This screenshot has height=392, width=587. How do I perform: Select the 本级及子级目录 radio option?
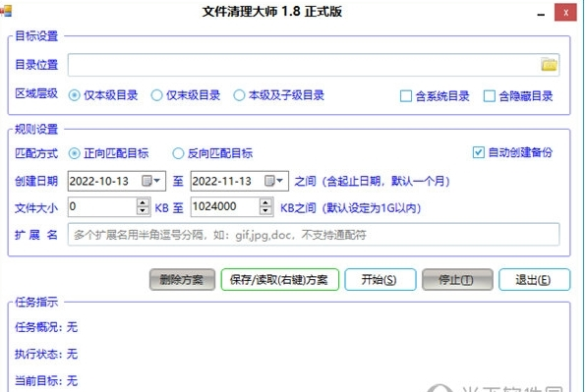(x=278, y=95)
